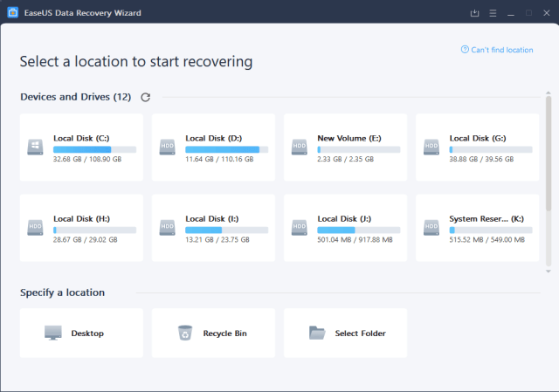The image size is (559, 392).
Task: Open the import scan session icon
Action: click(x=474, y=13)
